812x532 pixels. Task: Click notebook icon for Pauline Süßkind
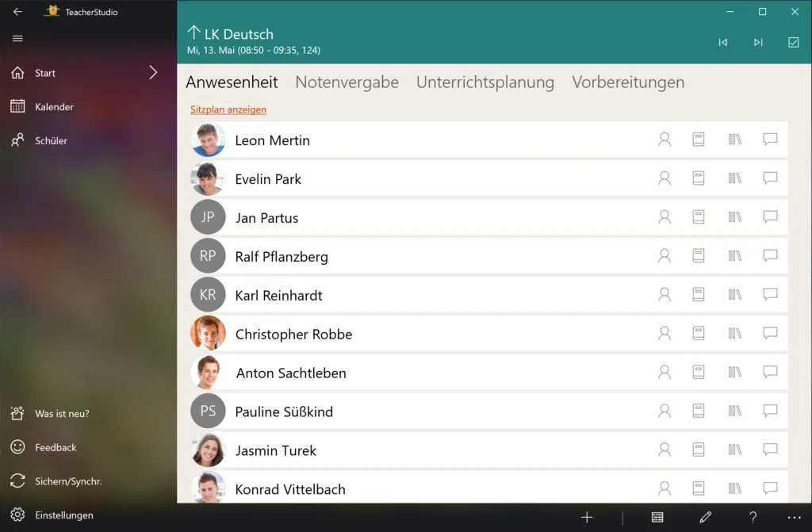[699, 411]
